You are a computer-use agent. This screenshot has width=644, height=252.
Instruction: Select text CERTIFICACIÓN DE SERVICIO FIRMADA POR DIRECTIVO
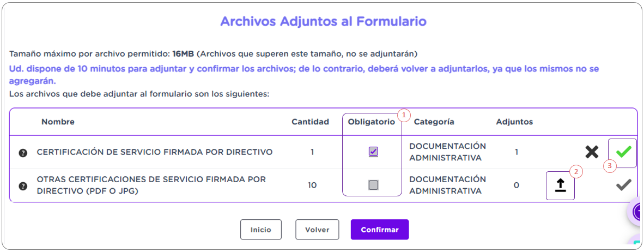coord(155,152)
